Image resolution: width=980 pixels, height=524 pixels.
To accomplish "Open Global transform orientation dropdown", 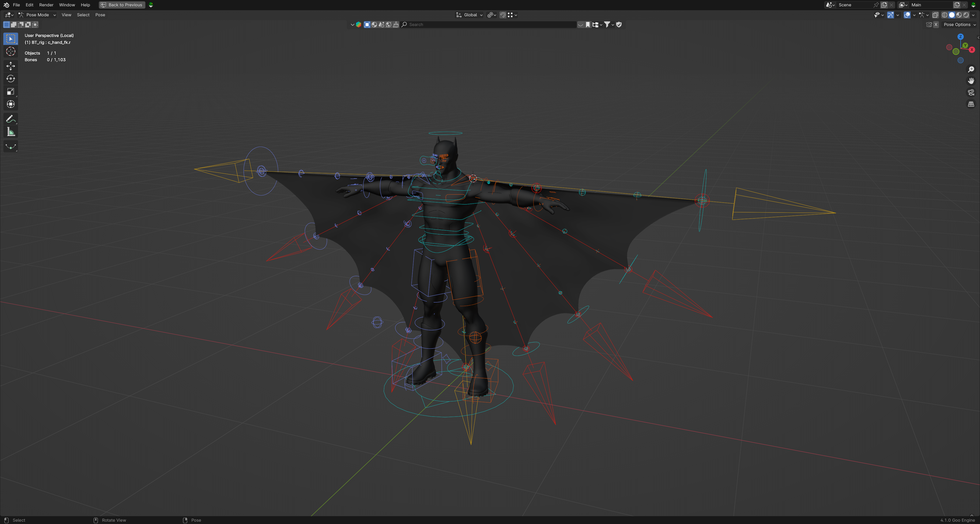I will tap(469, 15).
